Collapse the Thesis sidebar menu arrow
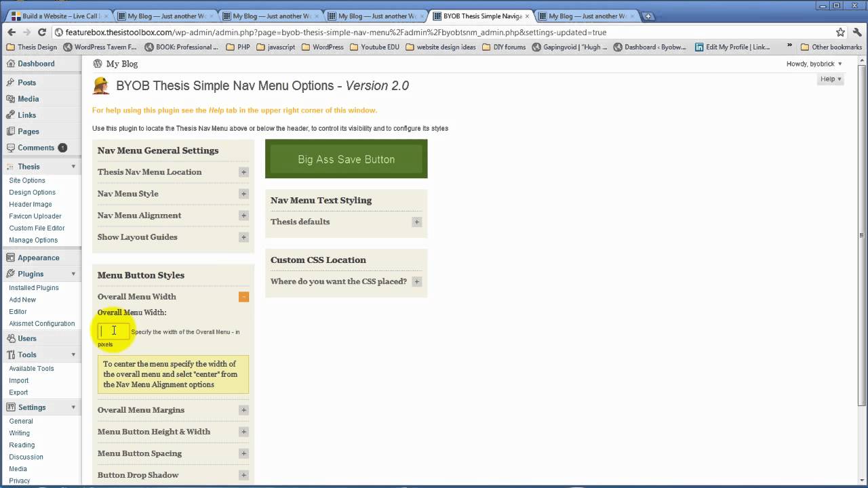 pos(73,167)
